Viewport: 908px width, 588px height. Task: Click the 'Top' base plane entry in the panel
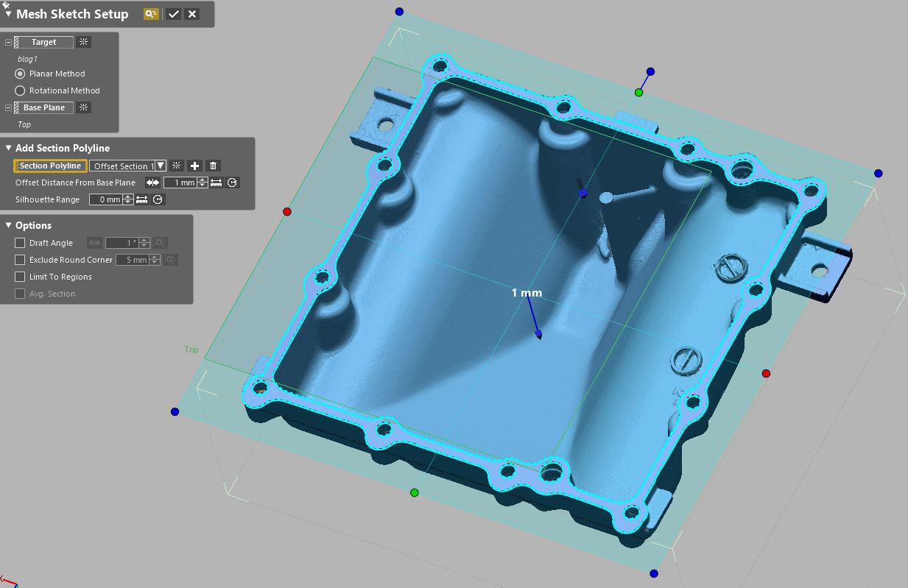24,124
